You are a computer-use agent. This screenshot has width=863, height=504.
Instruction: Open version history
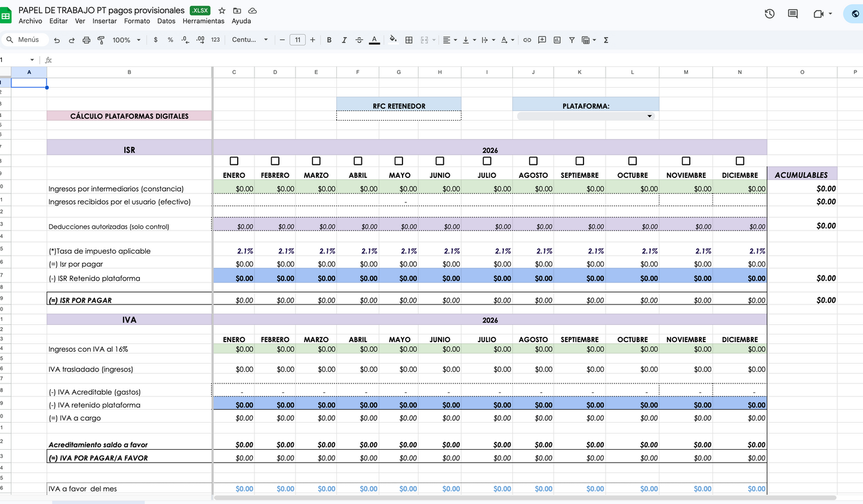point(769,14)
